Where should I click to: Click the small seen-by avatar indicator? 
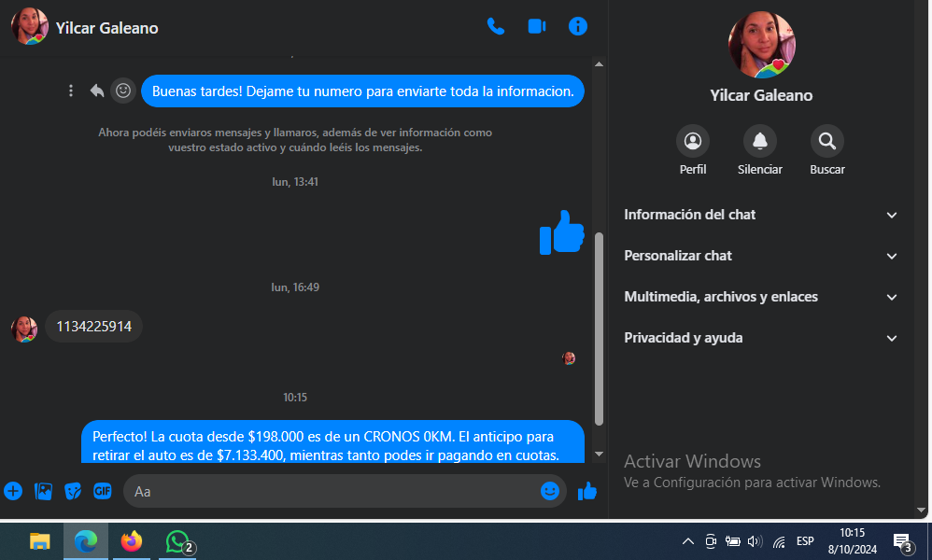[x=569, y=358]
